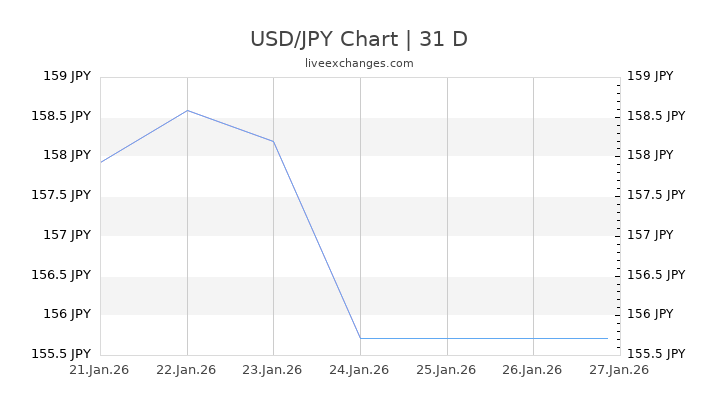
Task: Click the USD/JPY Chart title
Action: click(359, 39)
